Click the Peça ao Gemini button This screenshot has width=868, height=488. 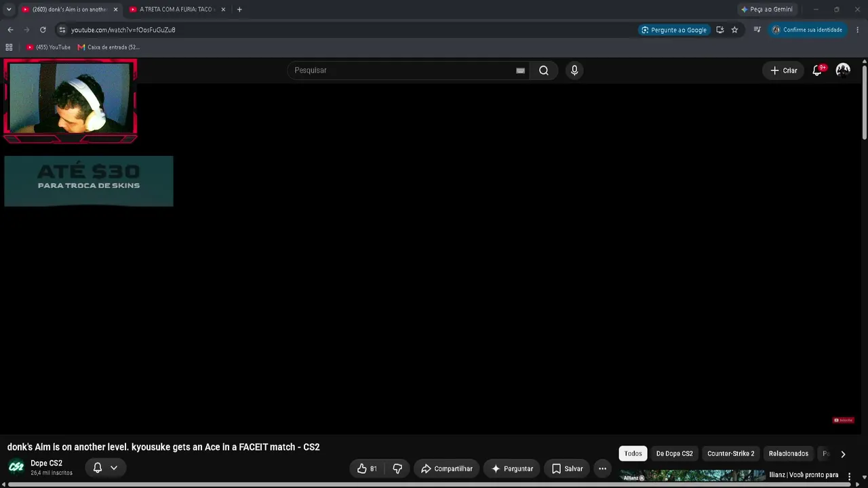pos(767,9)
